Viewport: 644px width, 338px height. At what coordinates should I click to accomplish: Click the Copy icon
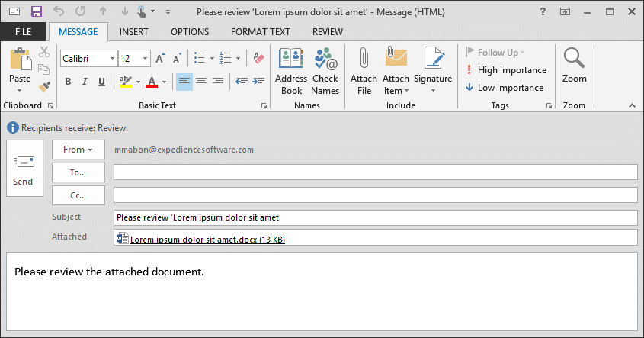click(44, 69)
